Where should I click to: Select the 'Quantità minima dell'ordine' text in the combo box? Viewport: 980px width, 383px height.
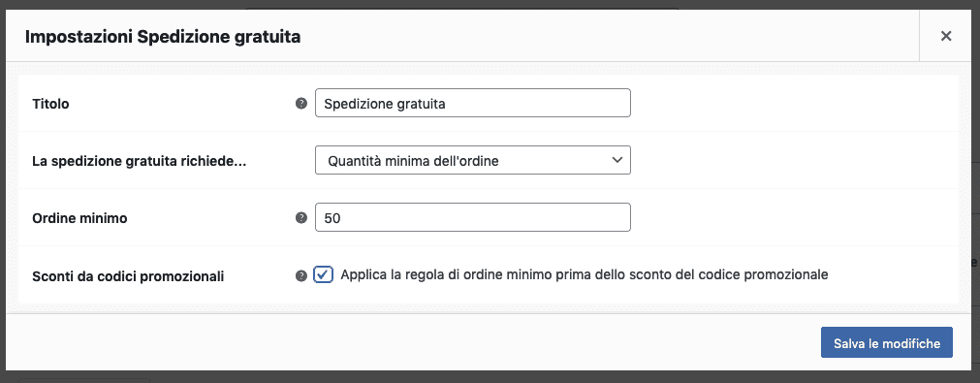[x=413, y=161]
